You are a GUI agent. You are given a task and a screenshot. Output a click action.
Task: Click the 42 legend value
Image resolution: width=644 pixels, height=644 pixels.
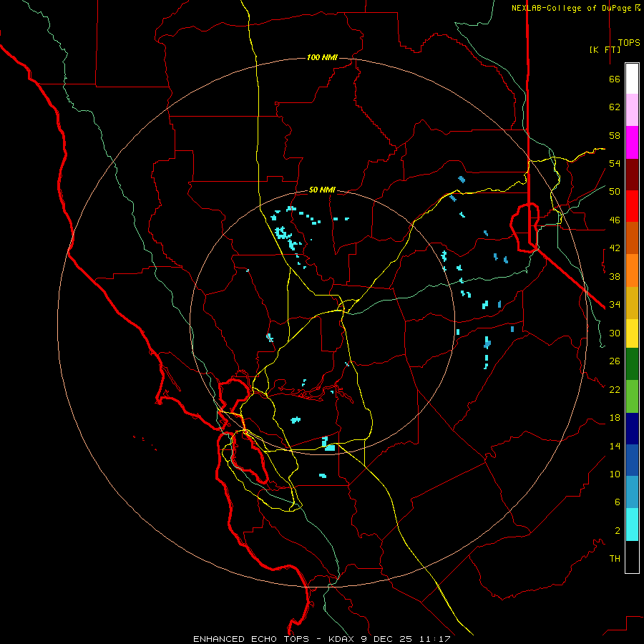coord(615,248)
